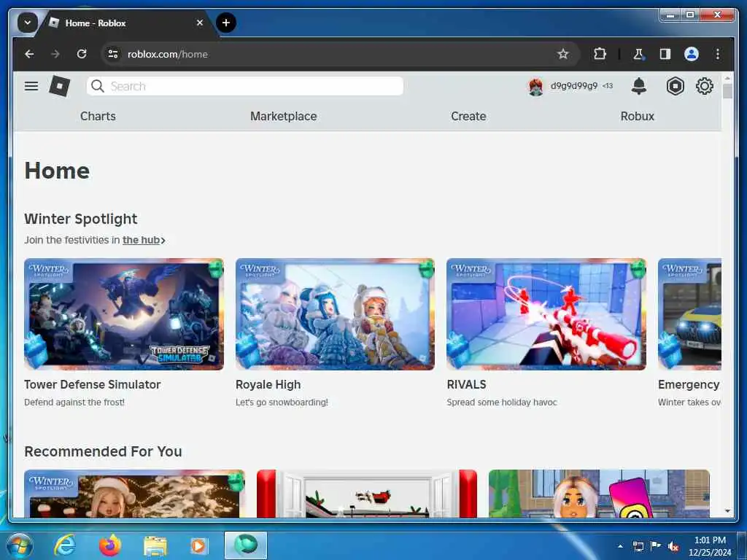Click "Let's go snowboarding!" text
Viewport: 747px width, 560px height.
pos(282,402)
